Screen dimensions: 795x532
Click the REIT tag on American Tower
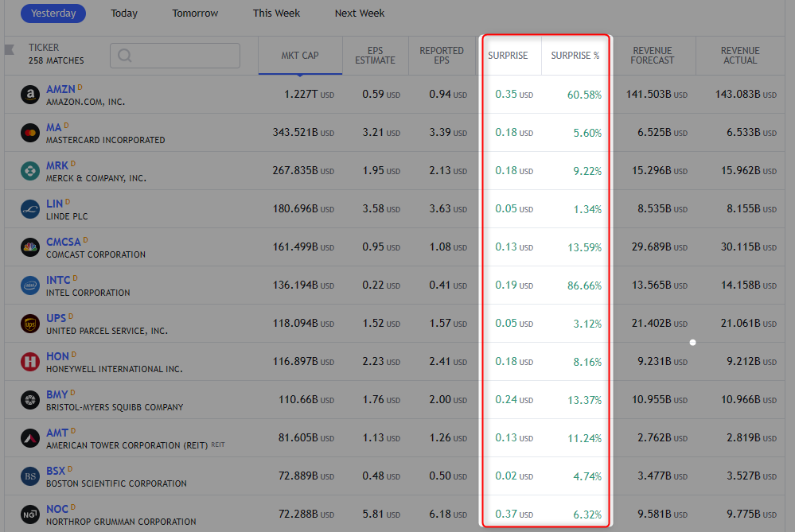218,445
